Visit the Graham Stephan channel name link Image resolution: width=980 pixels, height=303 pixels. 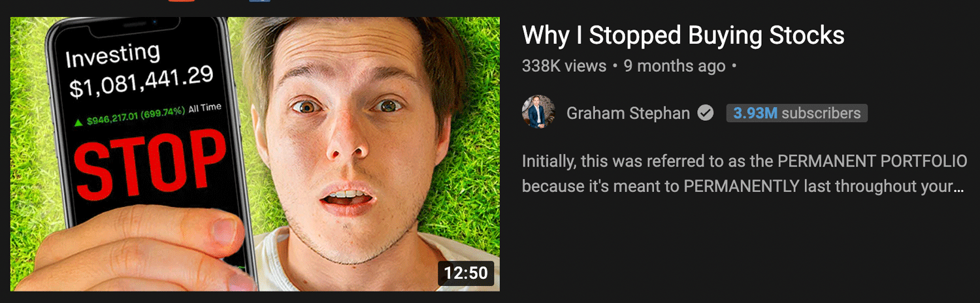[x=628, y=113]
